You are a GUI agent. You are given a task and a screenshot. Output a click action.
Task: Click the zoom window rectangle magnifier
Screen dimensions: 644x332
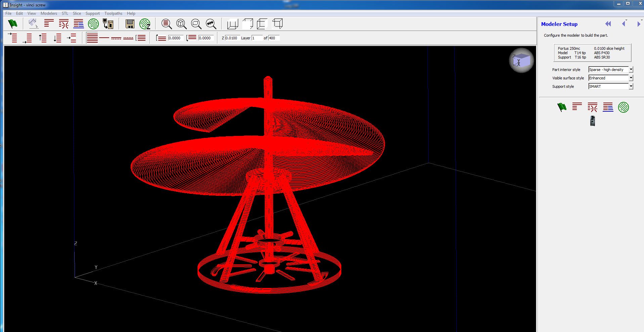(x=196, y=24)
